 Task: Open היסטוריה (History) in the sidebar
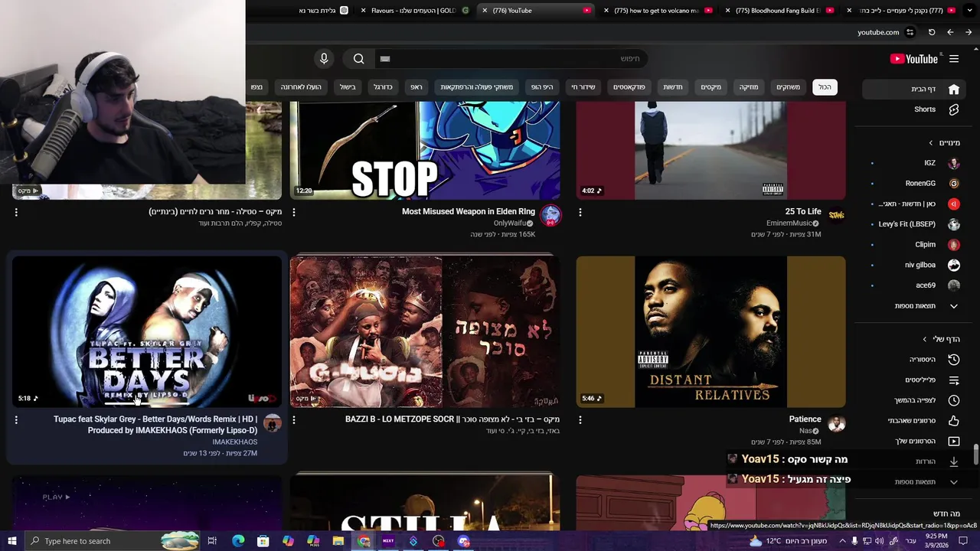[913, 360]
